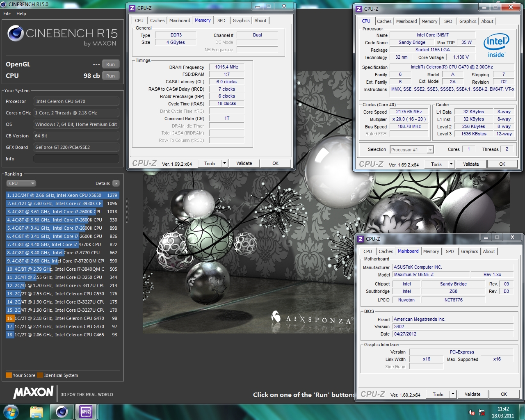
Task: Click the Info input field
Action: click(76, 159)
